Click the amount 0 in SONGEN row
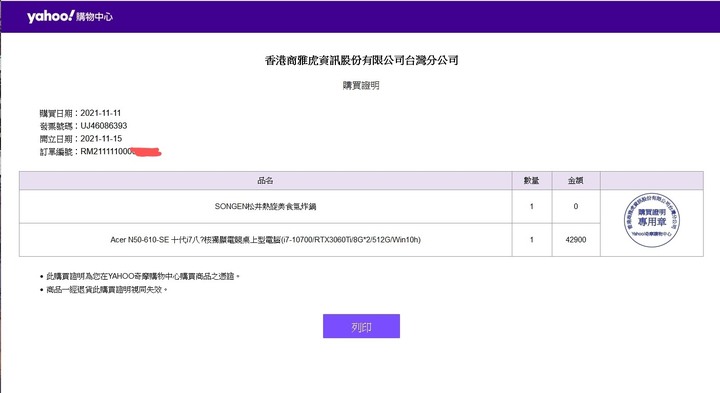The image size is (720, 393). tap(576, 207)
